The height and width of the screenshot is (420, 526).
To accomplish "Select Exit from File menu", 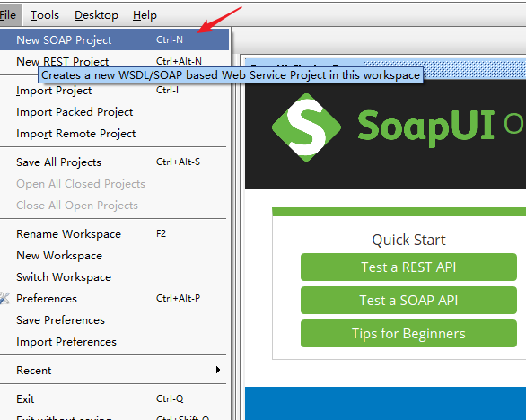I will [114, 398].
